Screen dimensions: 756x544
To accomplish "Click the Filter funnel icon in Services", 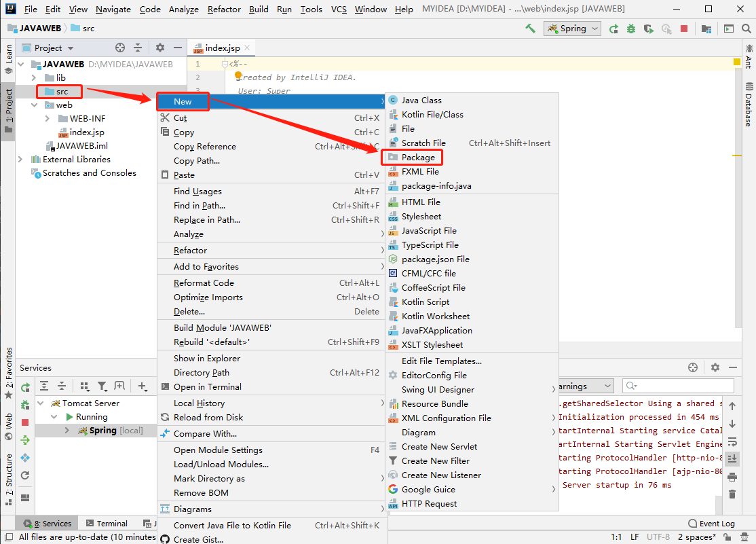I will (x=102, y=386).
